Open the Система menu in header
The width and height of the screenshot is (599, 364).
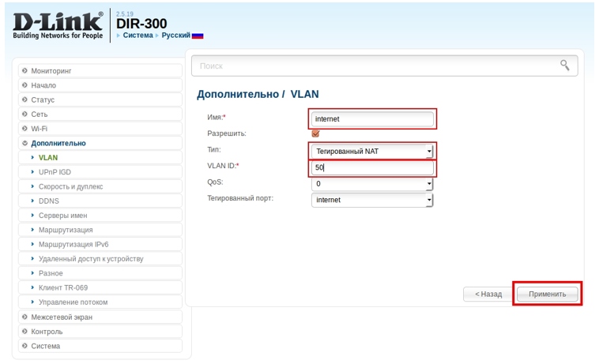pos(138,36)
